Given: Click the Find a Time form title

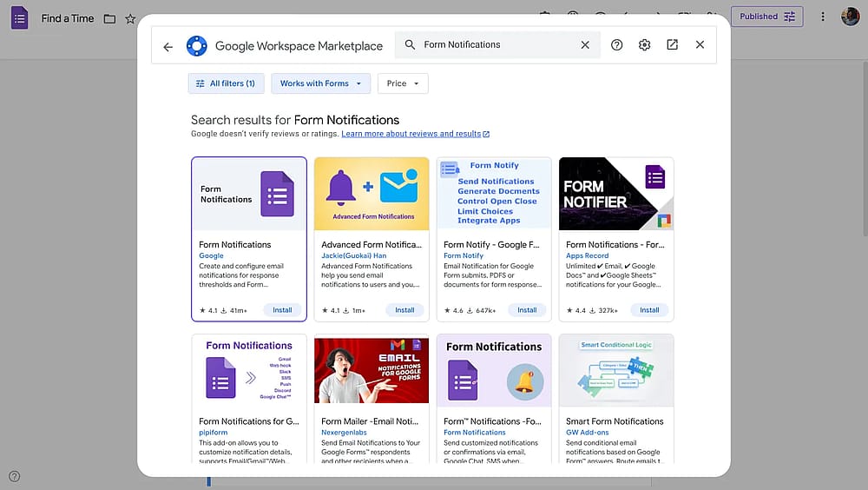Looking at the screenshot, I should (68, 18).
